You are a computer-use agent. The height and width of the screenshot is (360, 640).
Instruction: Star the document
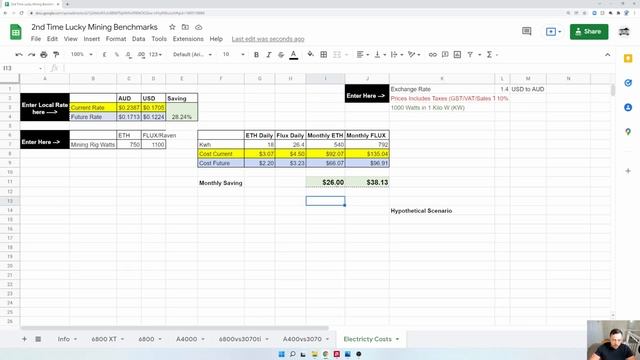click(x=172, y=27)
